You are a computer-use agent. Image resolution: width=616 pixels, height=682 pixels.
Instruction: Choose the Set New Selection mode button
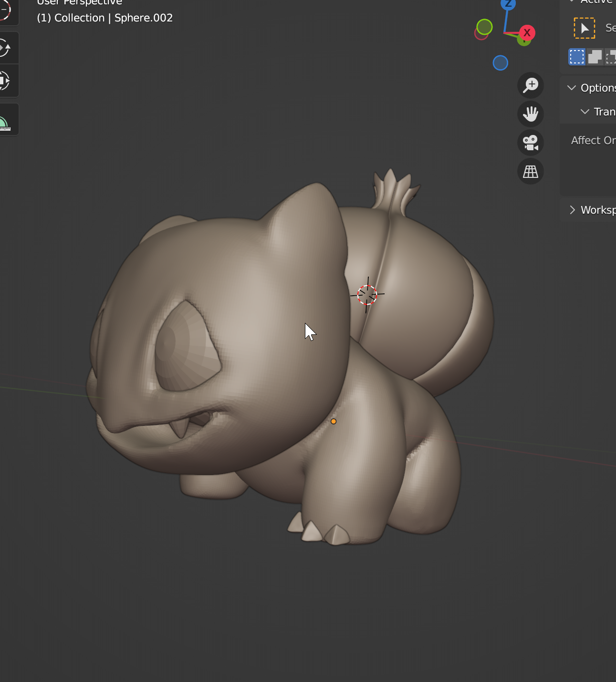pos(577,57)
